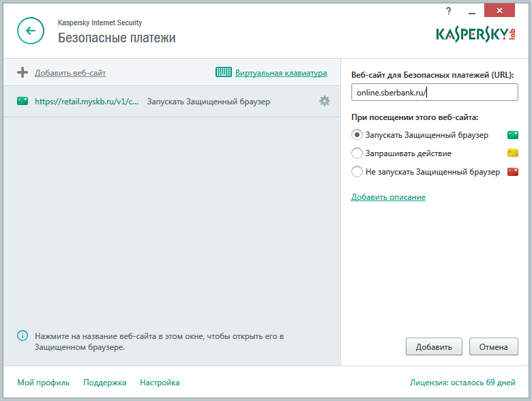Click the virtual keyboard icon
Screen dimensions: 532x401
(x=224, y=72)
